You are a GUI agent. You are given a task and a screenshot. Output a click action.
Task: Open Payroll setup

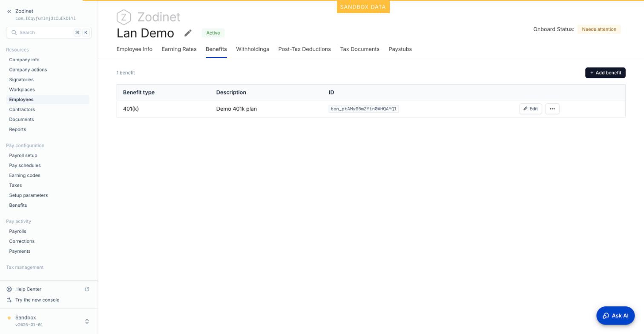[x=23, y=156]
